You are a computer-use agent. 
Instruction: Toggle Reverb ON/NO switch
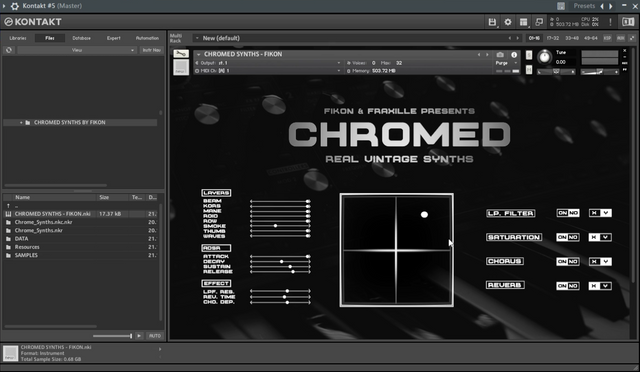click(x=568, y=286)
